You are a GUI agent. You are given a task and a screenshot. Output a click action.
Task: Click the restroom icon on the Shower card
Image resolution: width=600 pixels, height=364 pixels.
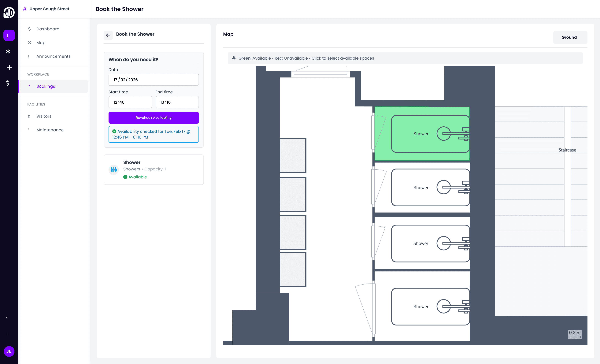coord(113,169)
